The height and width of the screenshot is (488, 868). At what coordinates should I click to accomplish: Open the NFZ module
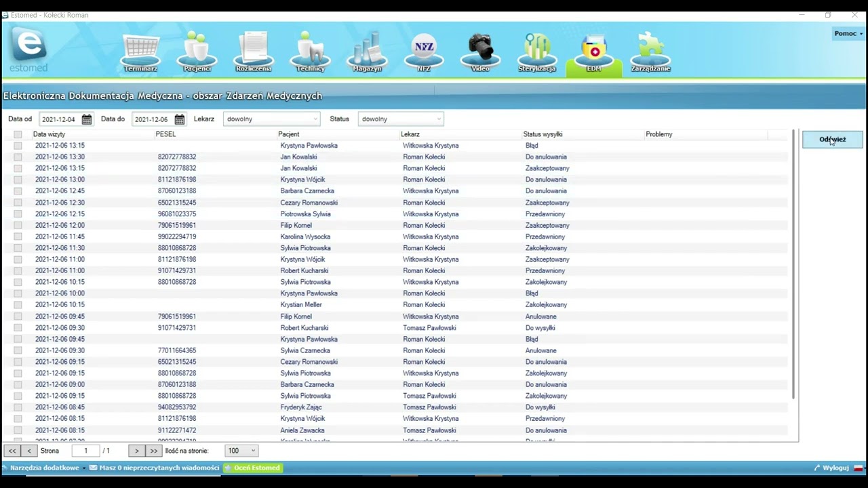tap(424, 52)
